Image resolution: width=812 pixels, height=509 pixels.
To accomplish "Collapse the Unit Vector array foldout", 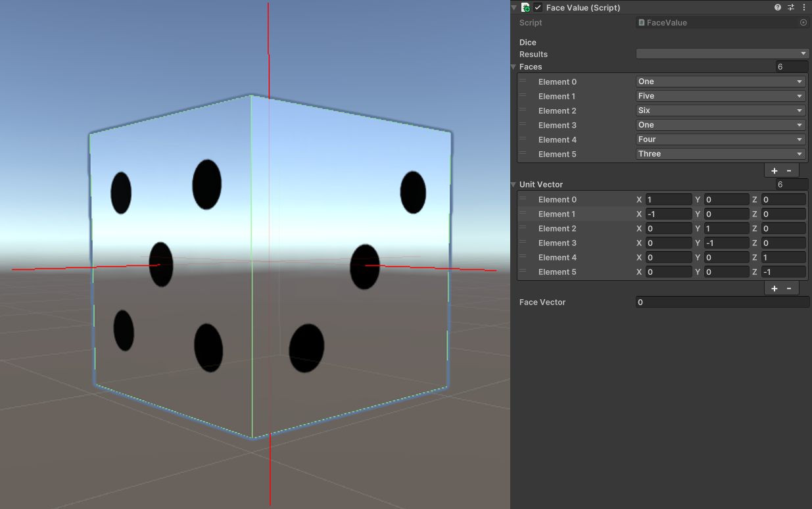I will tap(514, 185).
